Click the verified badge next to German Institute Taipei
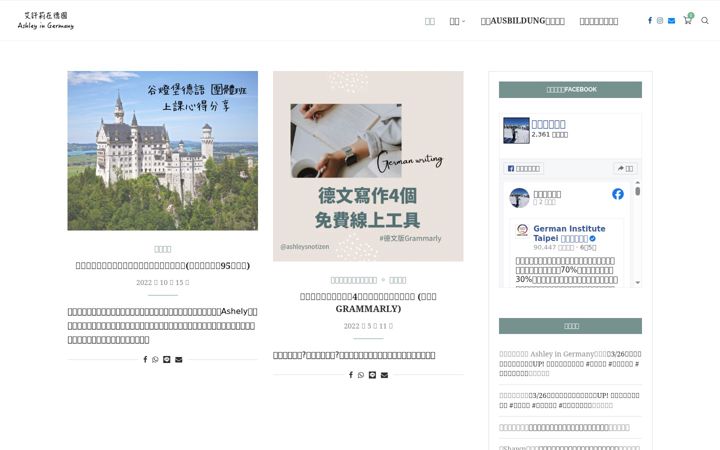Viewport: 720px width, 450px height. click(592, 239)
